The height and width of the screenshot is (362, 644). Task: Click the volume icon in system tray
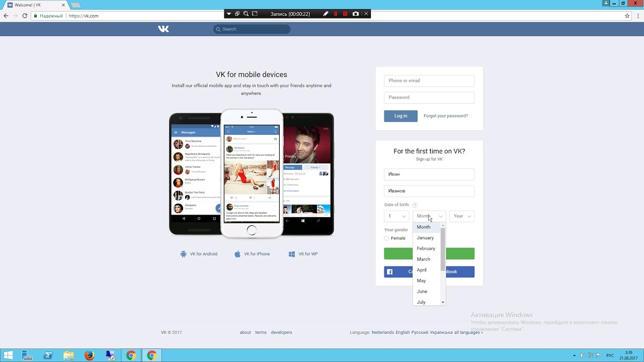(x=582, y=355)
